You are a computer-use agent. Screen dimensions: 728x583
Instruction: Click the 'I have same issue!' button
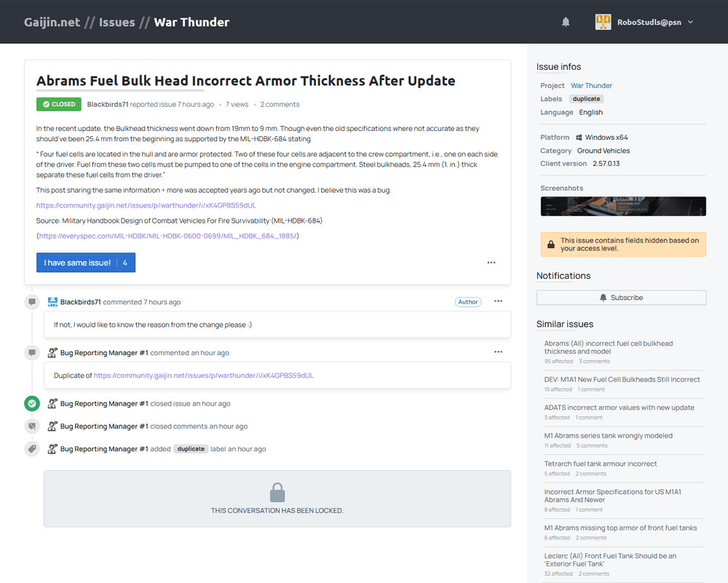coord(86,263)
